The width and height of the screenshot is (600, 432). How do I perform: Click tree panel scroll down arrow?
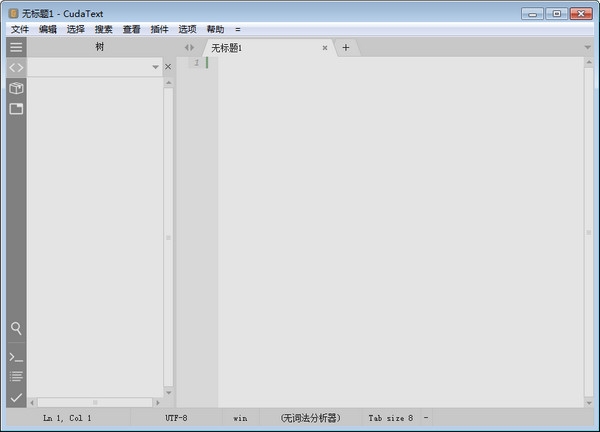tap(168, 393)
